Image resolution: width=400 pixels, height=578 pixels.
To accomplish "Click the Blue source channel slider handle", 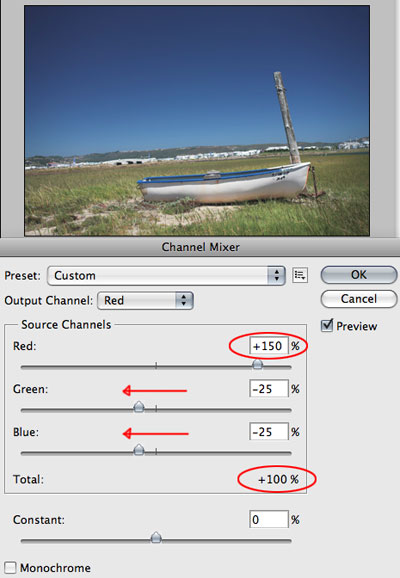I will point(139,450).
